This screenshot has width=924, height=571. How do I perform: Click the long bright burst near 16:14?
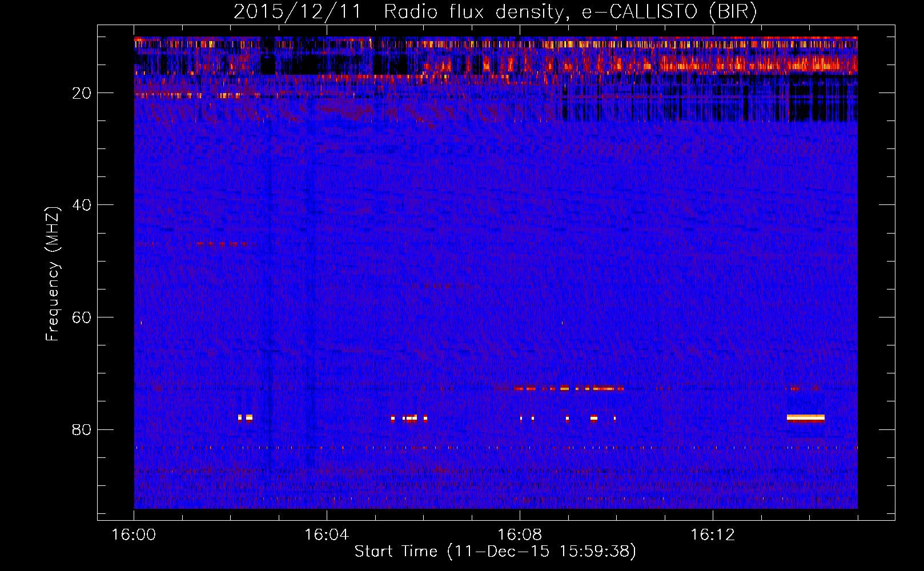pyautogui.click(x=806, y=418)
